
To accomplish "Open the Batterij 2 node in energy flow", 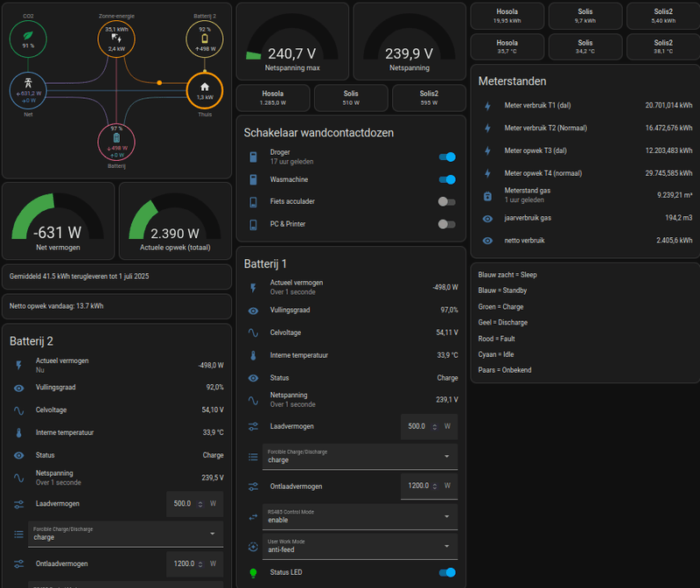I will click(x=205, y=38).
